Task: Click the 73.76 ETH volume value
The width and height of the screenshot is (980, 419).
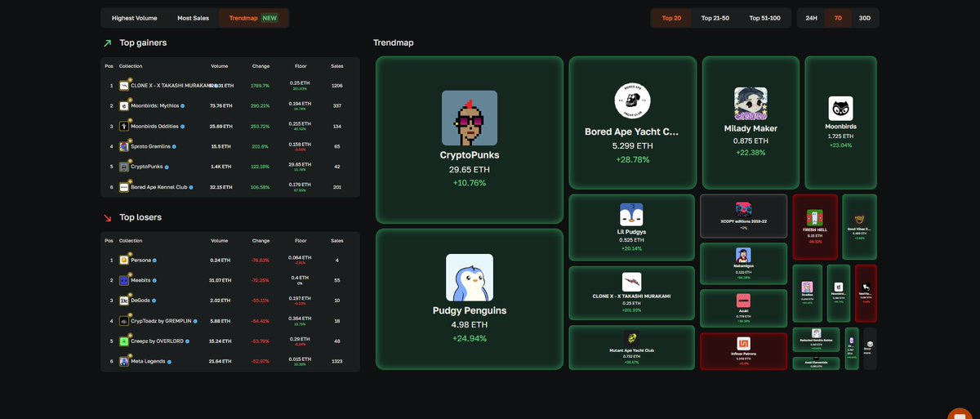Action: (x=221, y=105)
